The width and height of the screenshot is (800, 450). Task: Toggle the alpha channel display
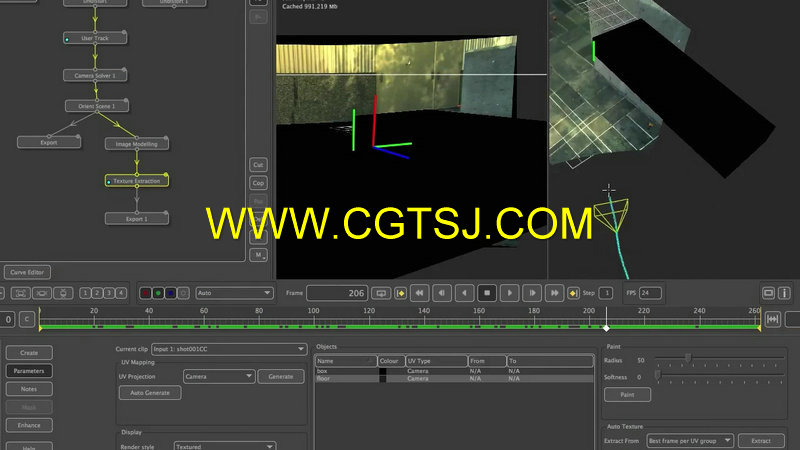coord(184,293)
